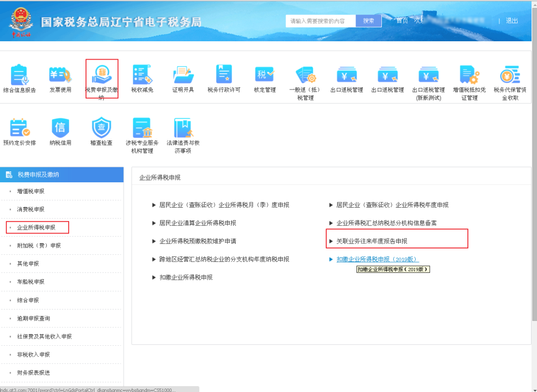Click the search input field
Viewport: 537px width, 392px height.
pyautogui.click(x=321, y=21)
